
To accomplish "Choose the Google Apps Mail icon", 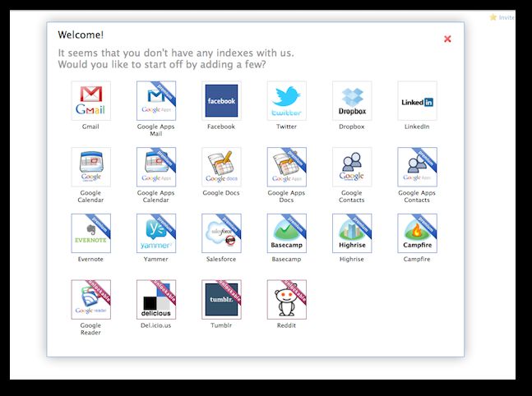I will coord(156,101).
